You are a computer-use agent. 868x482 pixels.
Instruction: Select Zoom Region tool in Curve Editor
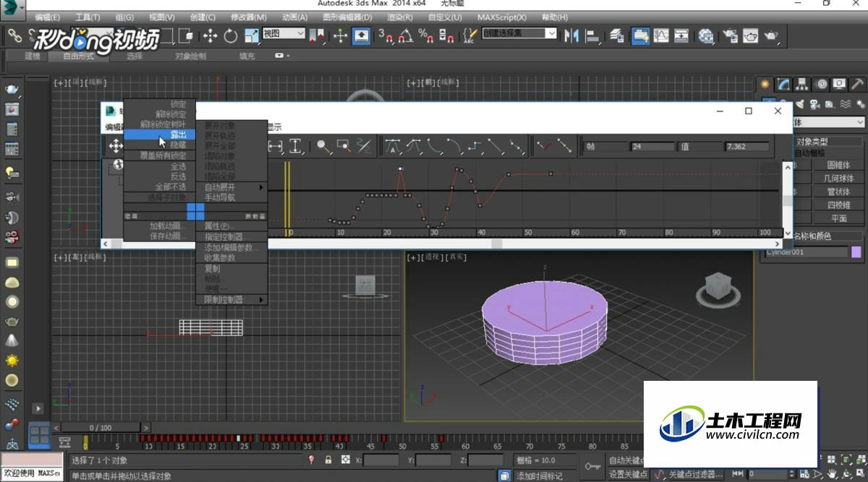(344, 147)
